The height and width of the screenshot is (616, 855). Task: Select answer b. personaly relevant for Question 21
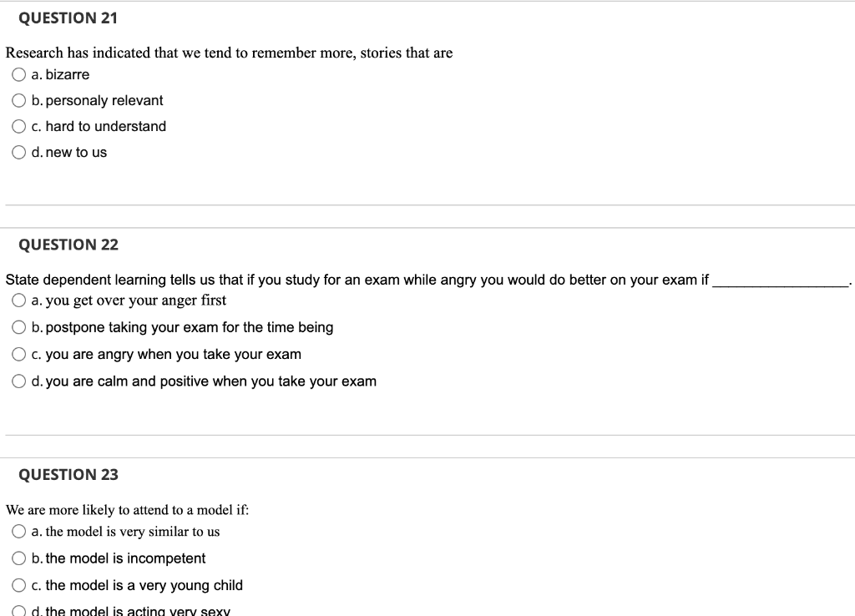click(18, 101)
